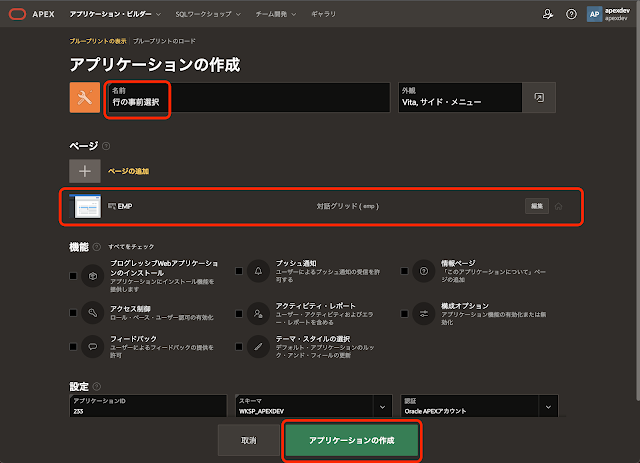Click the テーマ・スタイルの選択 pencil icon
This screenshot has height=463, width=640.
click(x=258, y=347)
